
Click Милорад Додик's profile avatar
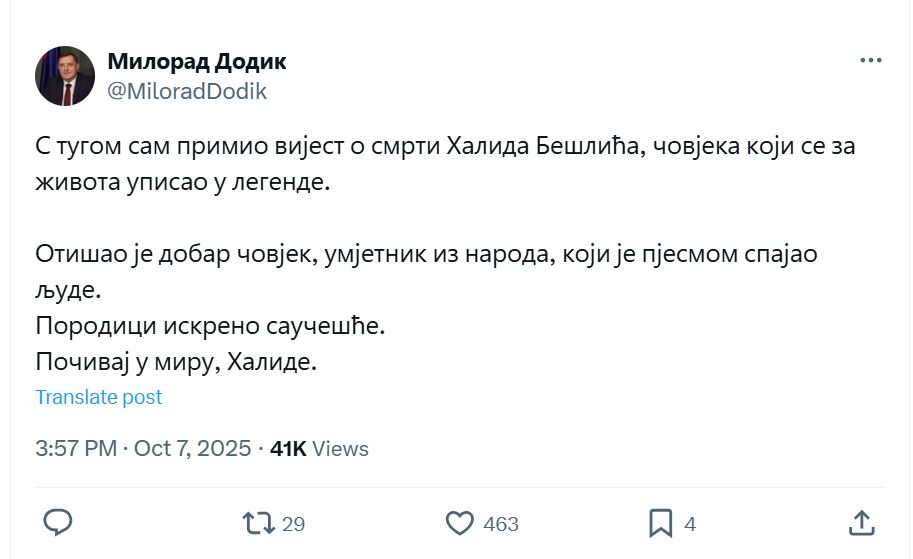tap(65, 76)
